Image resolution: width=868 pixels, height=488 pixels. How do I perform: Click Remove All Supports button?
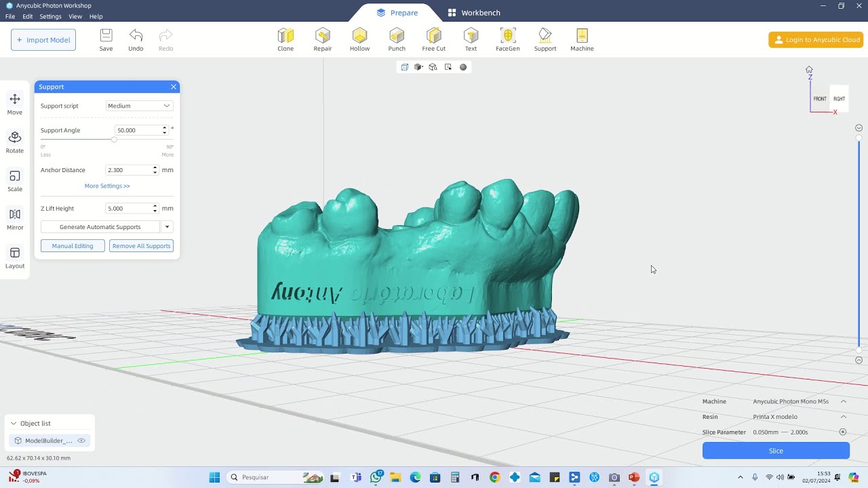(141, 246)
